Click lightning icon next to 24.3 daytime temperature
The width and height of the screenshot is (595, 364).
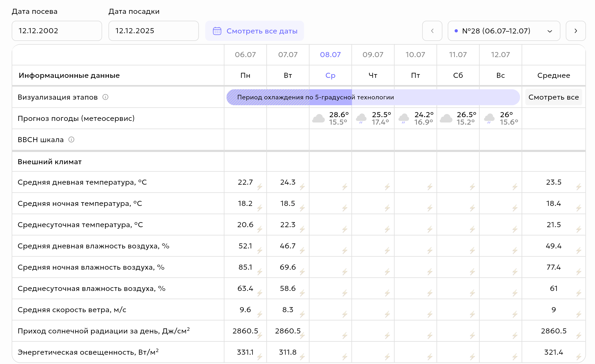[302, 187]
